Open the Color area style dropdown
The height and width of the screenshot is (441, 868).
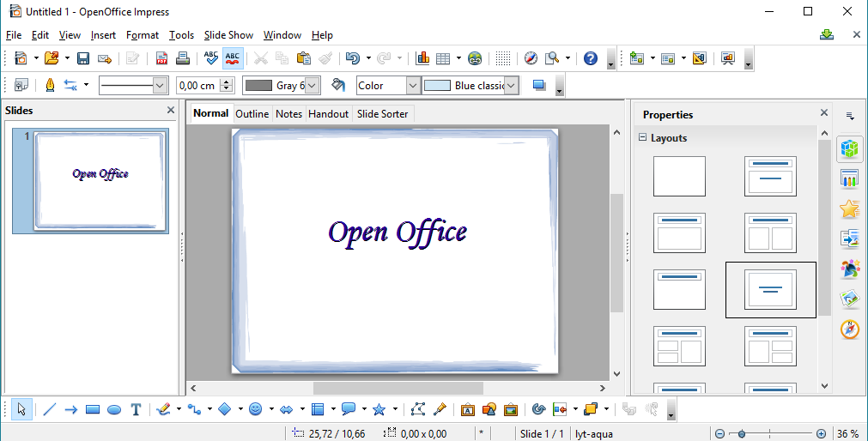(413, 85)
